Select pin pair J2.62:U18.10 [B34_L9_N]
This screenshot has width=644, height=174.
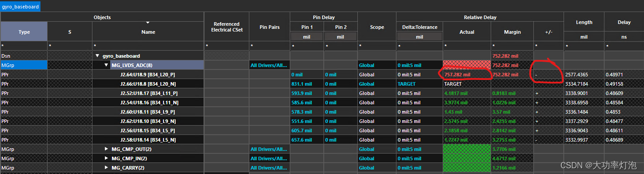148,121
